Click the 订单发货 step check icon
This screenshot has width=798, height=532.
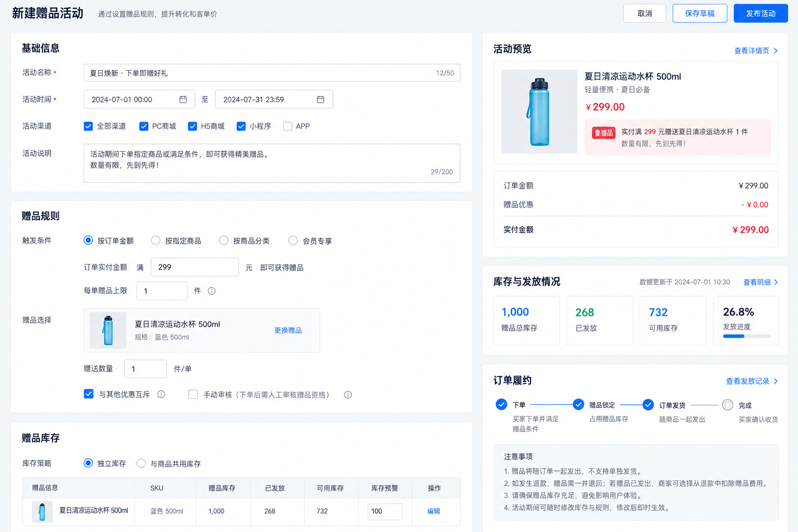[648, 405]
